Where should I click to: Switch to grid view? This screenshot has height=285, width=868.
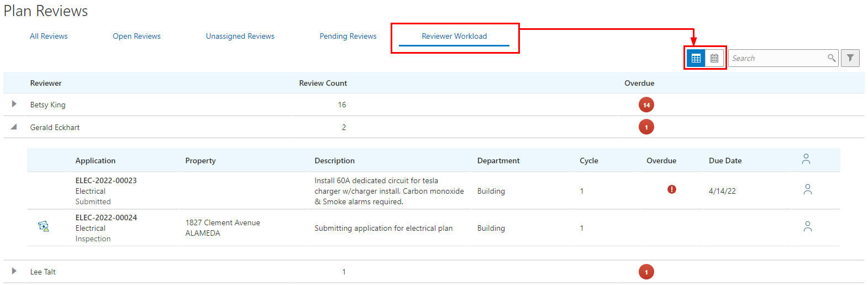point(696,58)
